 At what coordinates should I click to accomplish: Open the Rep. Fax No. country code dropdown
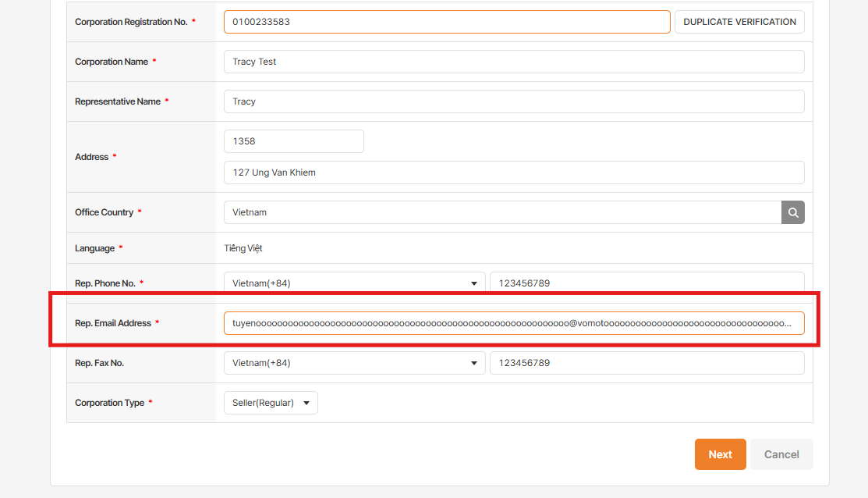pyautogui.click(x=354, y=363)
